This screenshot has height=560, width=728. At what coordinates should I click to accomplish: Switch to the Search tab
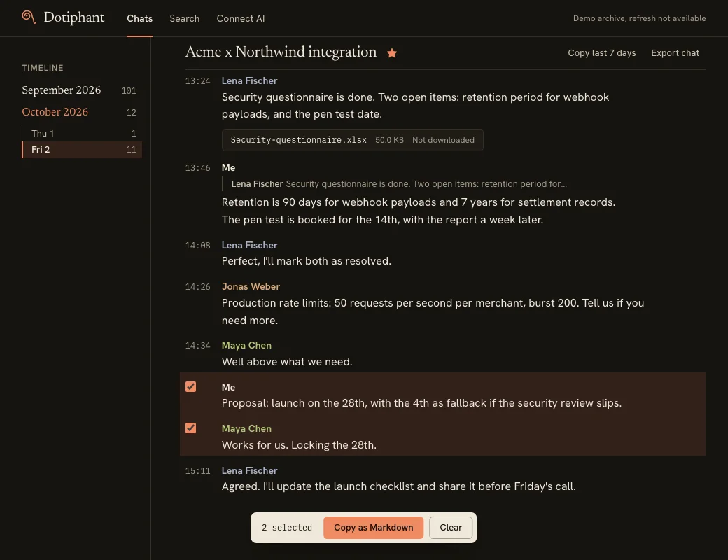click(x=184, y=19)
